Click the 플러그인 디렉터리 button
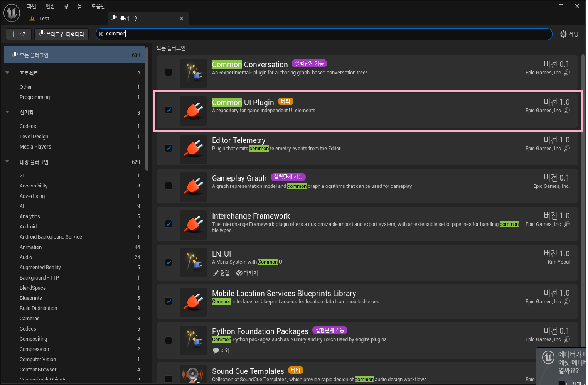This screenshot has height=385, width=588. pos(62,34)
